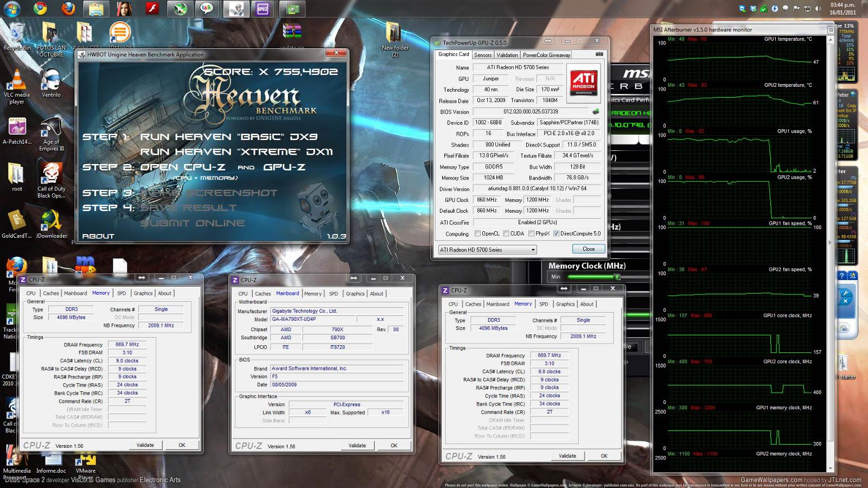
Task: Switch to Validation tab in GPU-Z
Action: click(507, 55)
